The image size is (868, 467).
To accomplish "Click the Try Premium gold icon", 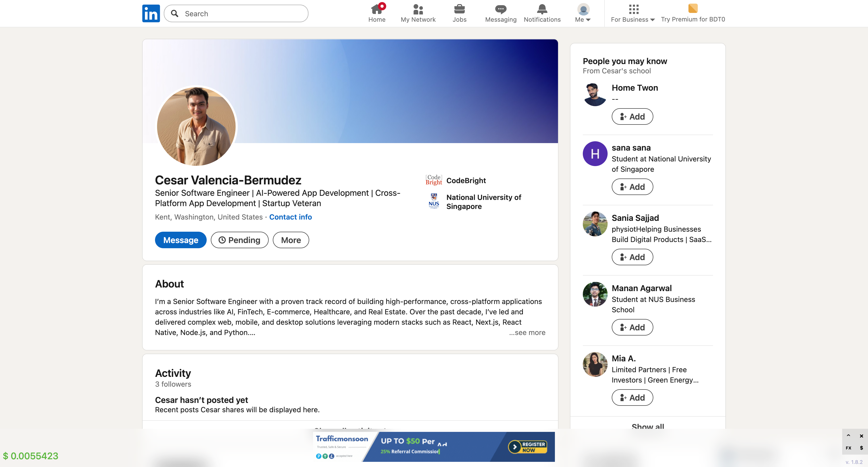I will click(x=693, y=9).
